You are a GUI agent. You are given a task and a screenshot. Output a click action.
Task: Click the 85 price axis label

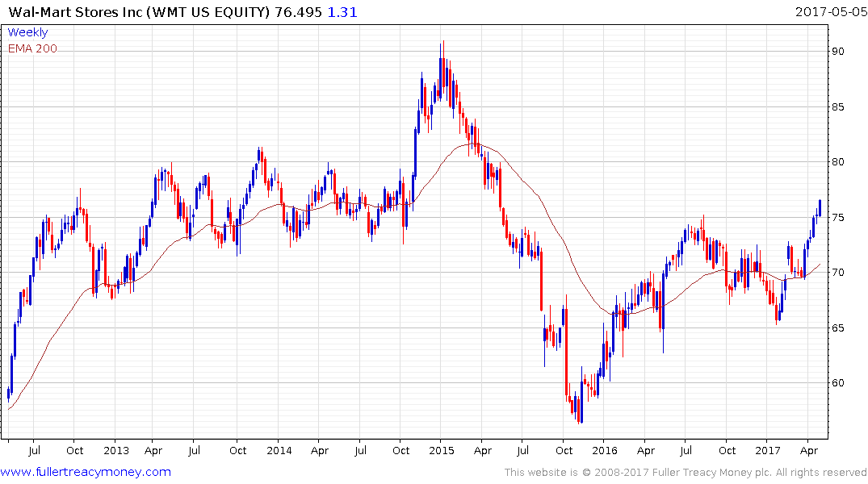837,106
